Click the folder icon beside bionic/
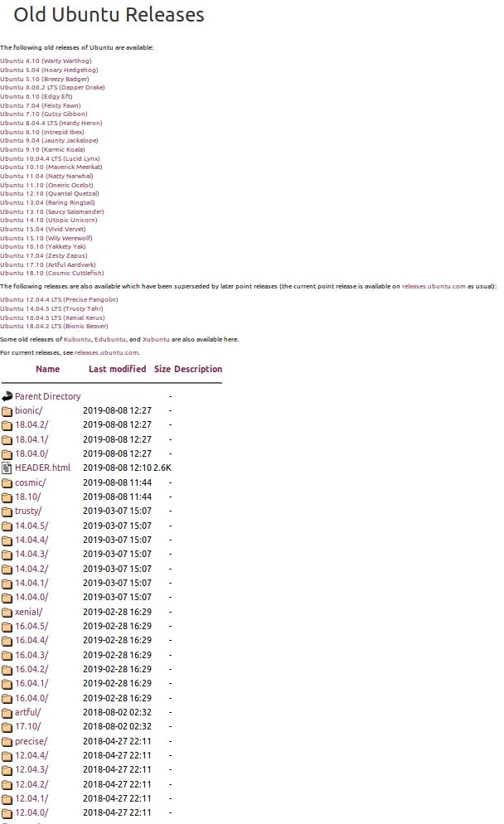This screenshot has width=504, height=824. pos(7,411)
